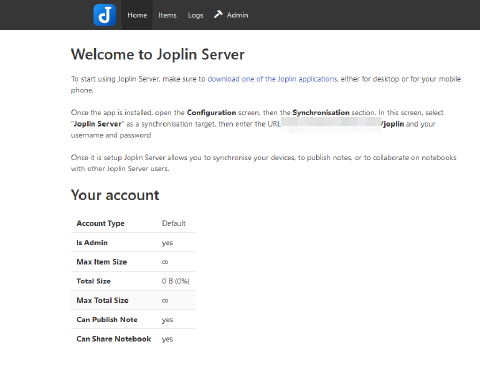Click the yes value for Is Admin
The image size is (480, 365).
coord(167,243)
